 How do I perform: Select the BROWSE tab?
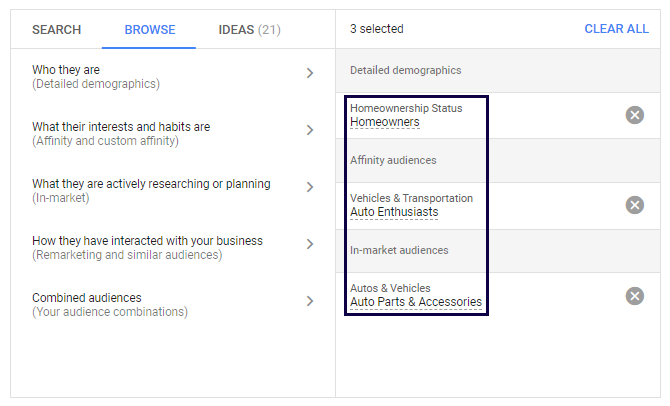pyautogui.click(x=149, y=30)
